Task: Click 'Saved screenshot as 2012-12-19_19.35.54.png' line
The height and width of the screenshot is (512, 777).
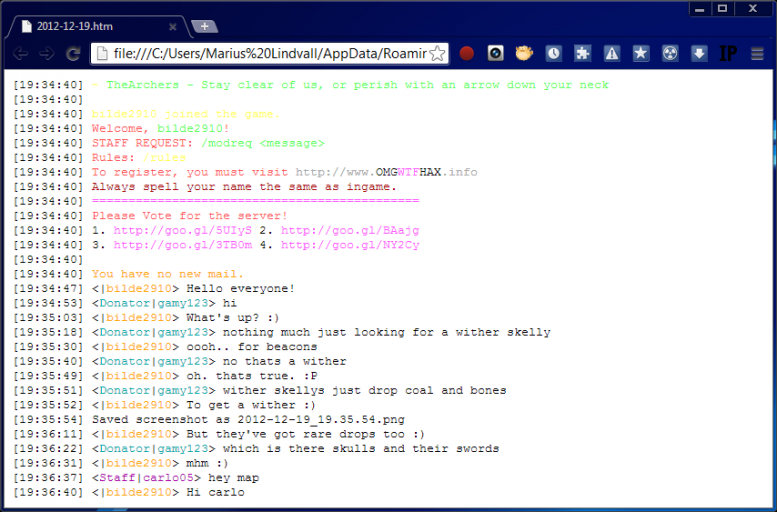Action: click(x=248, y=420)
